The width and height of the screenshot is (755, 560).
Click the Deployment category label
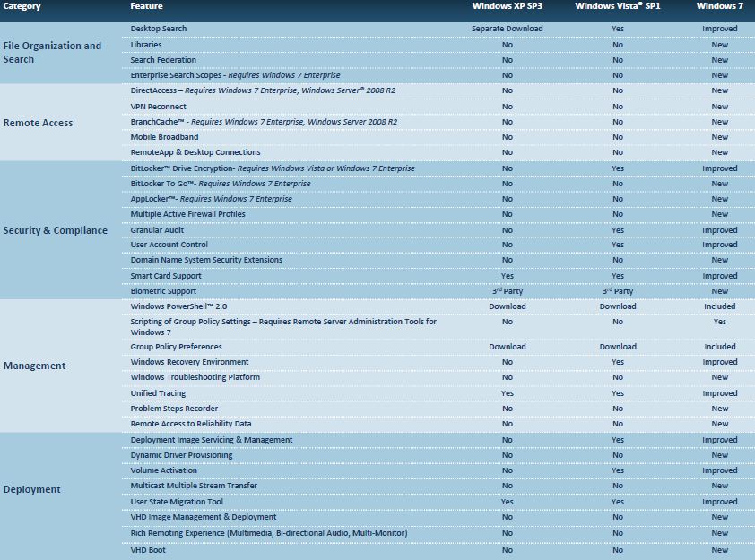tap(31, 489)
